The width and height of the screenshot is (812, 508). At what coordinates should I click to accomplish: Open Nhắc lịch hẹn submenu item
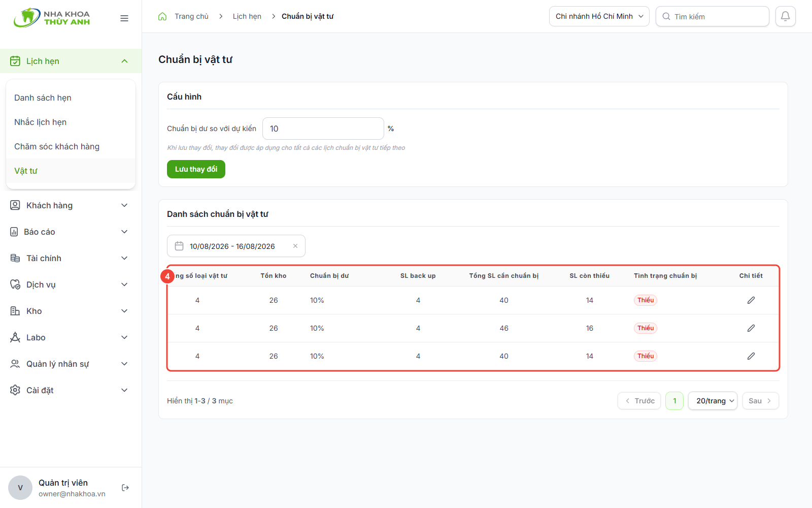coord(71,122)
